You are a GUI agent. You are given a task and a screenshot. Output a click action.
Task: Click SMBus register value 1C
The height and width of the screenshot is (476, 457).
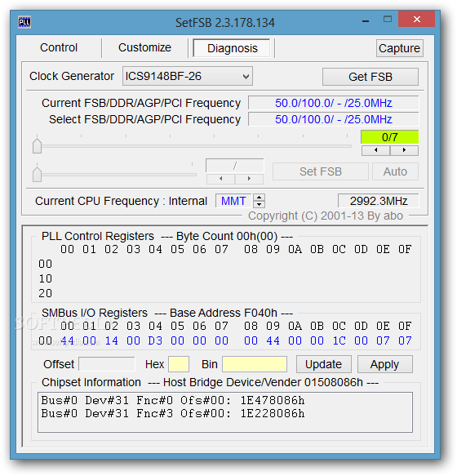click(339, 340)
